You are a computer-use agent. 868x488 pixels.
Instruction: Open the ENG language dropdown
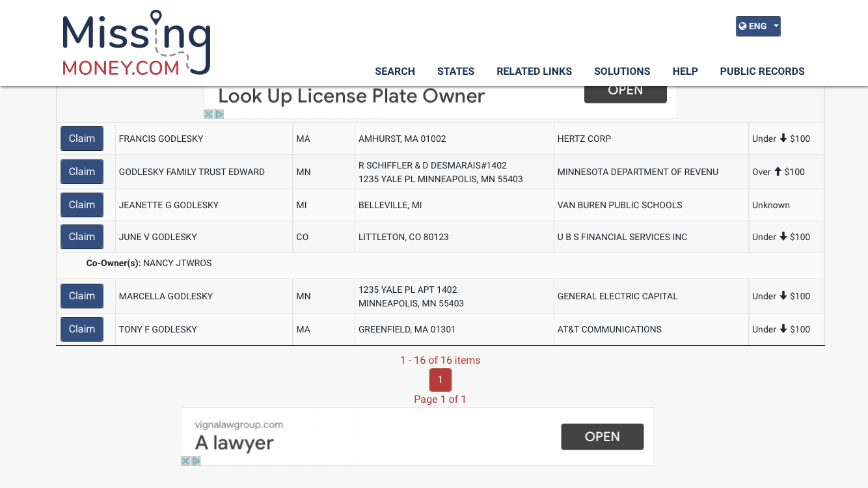pyautogui.click(x=758, y=26)
